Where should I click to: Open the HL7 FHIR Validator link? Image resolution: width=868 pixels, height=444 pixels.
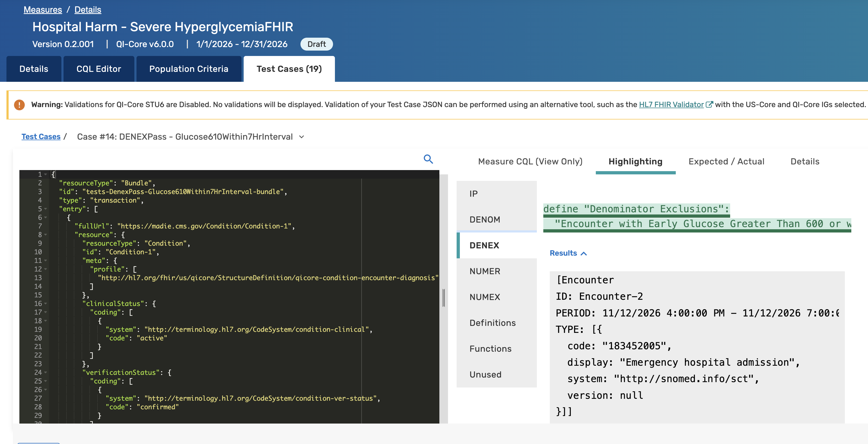click(x=671, y=104)
